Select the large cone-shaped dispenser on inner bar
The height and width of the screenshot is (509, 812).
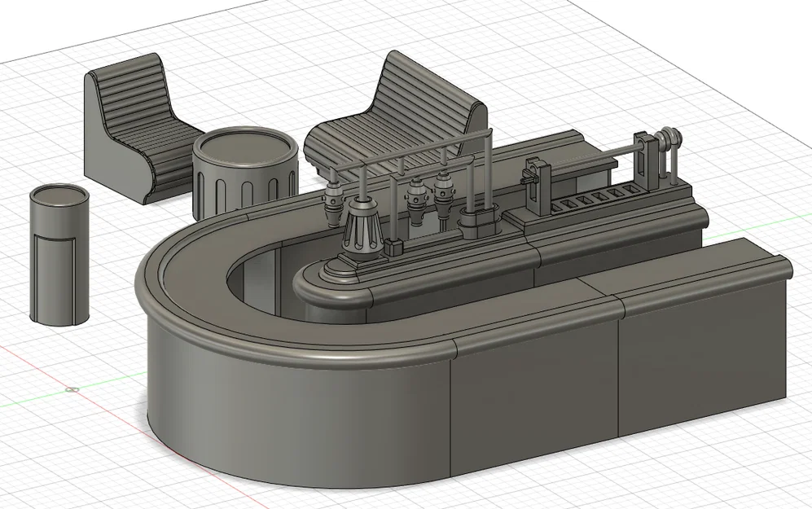363,231
